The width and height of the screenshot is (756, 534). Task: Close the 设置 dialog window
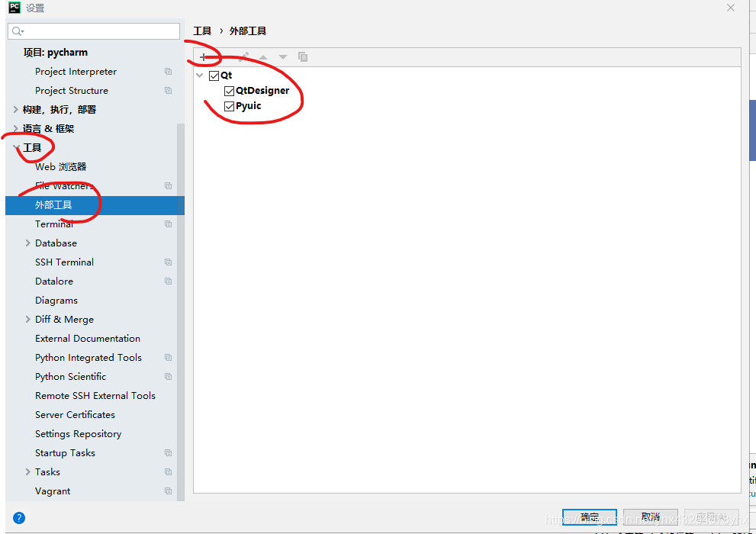(x=731, y=8)
